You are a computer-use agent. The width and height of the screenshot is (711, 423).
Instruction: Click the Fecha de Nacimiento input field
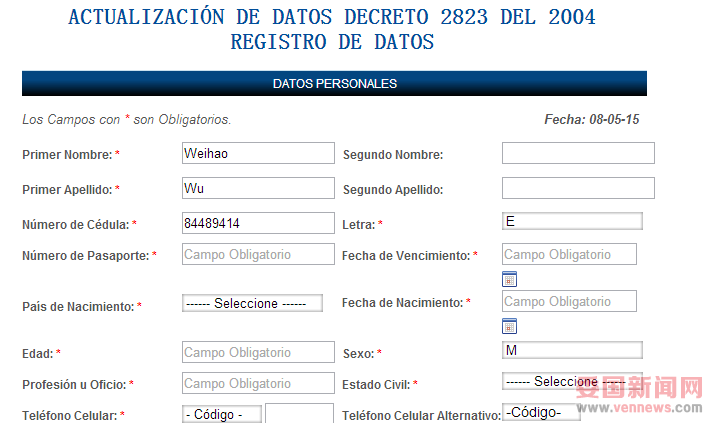pos(569,301)
